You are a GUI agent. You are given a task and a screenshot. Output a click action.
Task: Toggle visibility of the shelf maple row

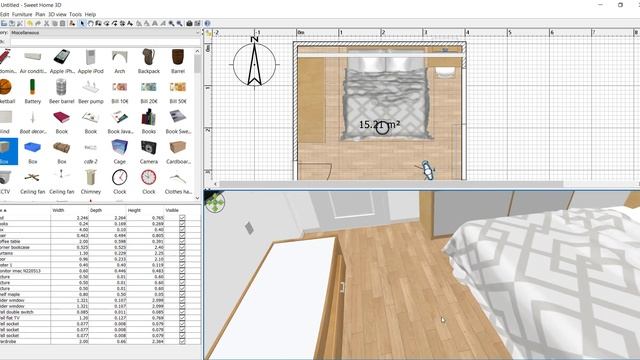tap(182, 294)
